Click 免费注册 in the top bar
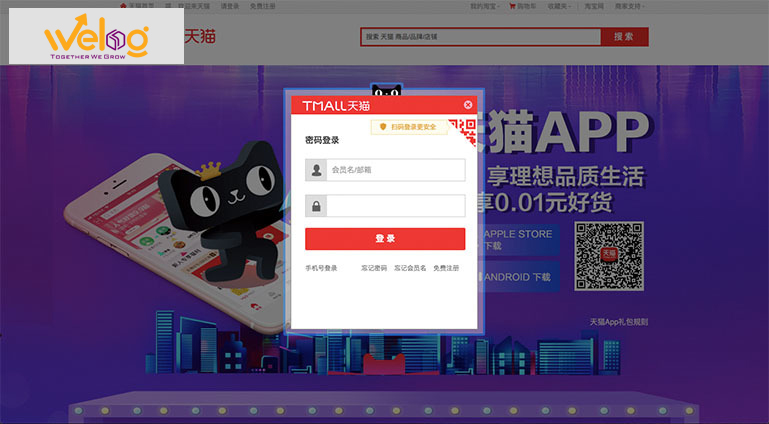This screenshot has width=769, height=424. tap(262, 6)
